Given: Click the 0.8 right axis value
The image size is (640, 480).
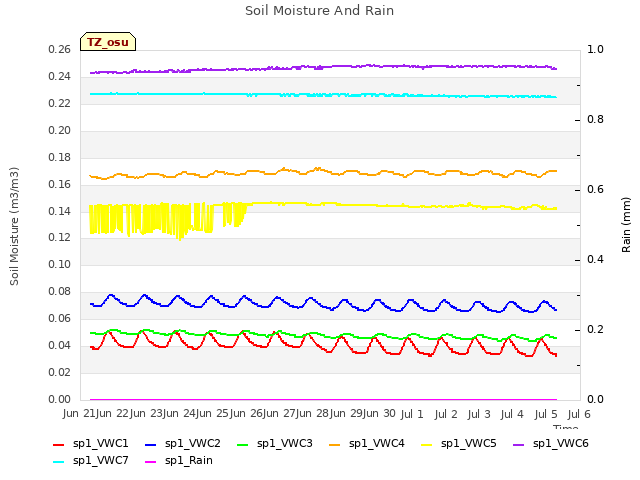Looking at the screenshot, I should coord(595,119).
